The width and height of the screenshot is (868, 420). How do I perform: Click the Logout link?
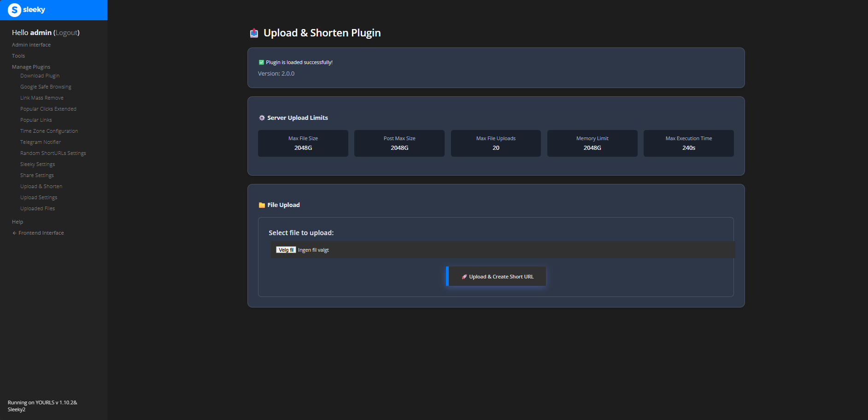(66, 32)
